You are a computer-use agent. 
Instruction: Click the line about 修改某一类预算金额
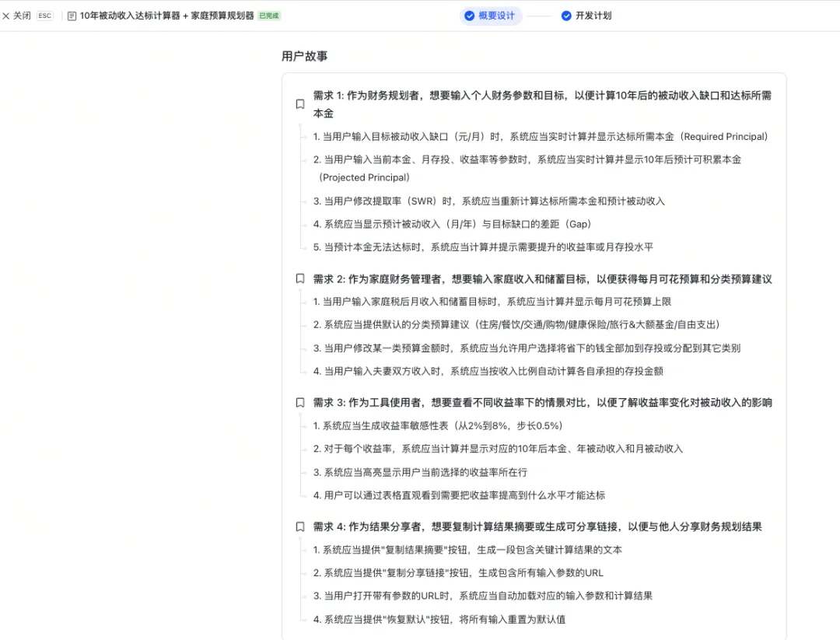527,348
